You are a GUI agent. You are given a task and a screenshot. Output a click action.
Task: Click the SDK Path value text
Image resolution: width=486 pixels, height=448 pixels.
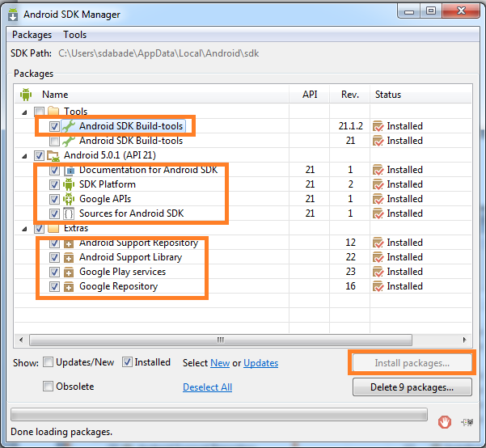(158, 53)
